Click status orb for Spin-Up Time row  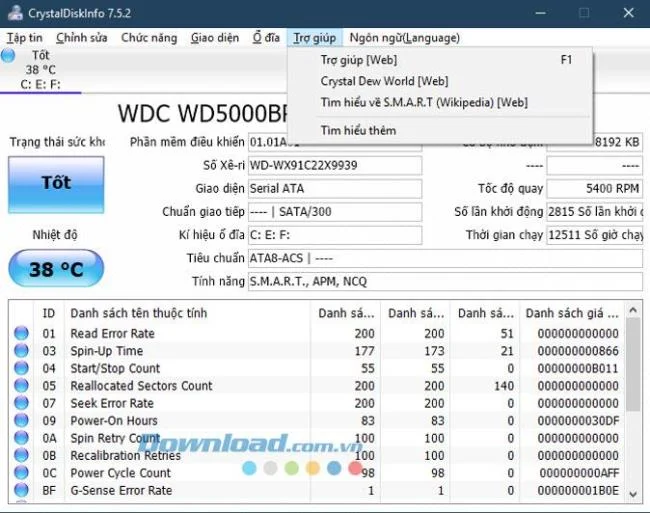pyautogui.click(x=21, y=351)
